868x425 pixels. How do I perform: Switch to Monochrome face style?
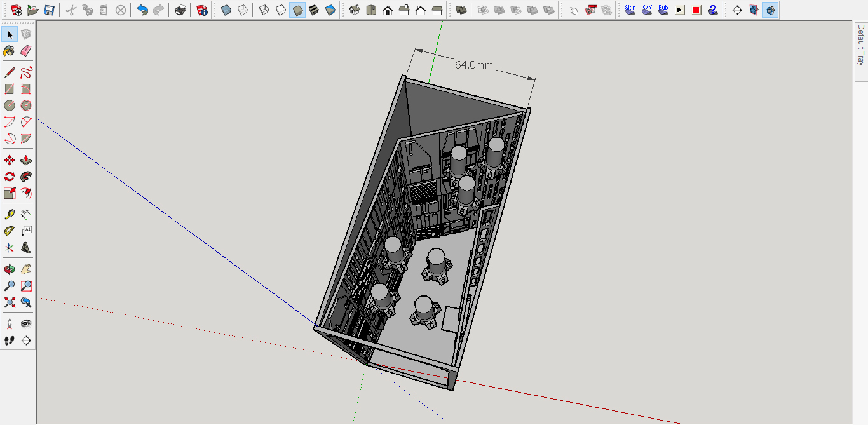330,10
